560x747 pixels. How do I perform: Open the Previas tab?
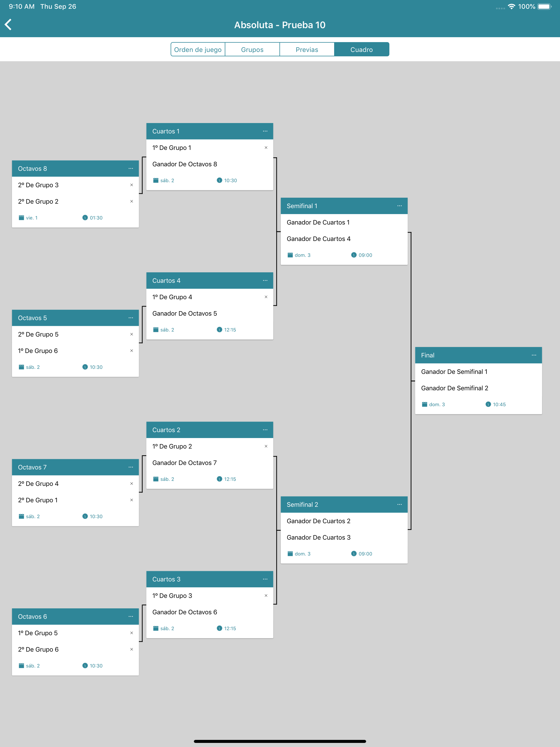pyautogui.click(x=307, y=50)
